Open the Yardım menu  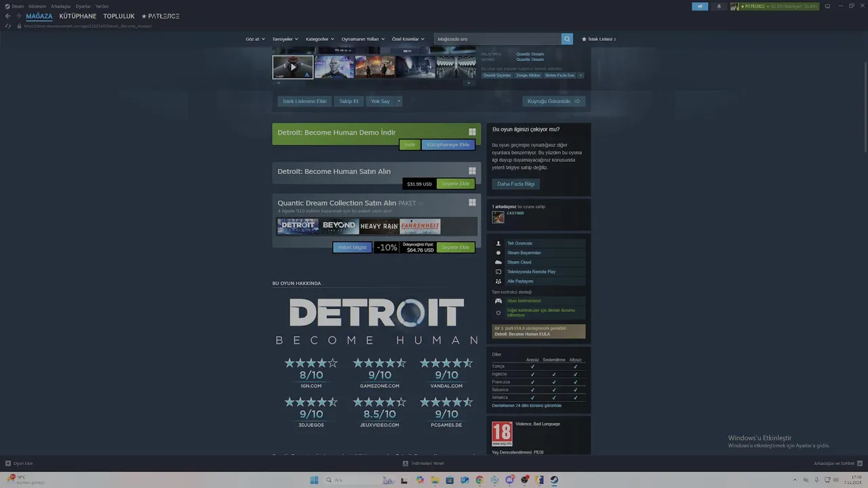tap(102, 6)
